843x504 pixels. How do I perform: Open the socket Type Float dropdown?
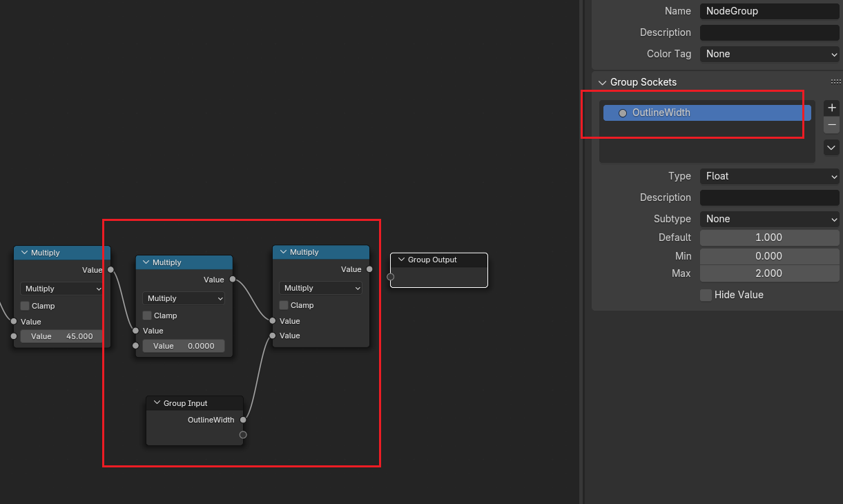[769, 176]
